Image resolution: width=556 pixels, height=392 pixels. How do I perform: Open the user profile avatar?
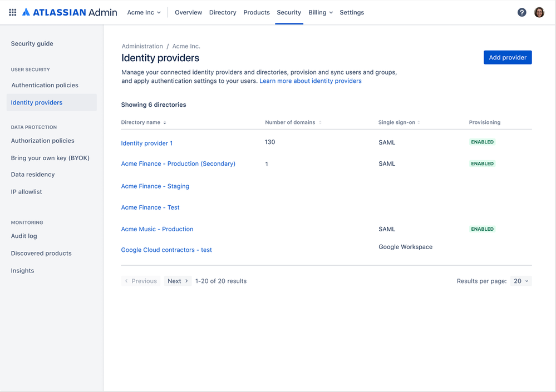click(x=539, y=12)
